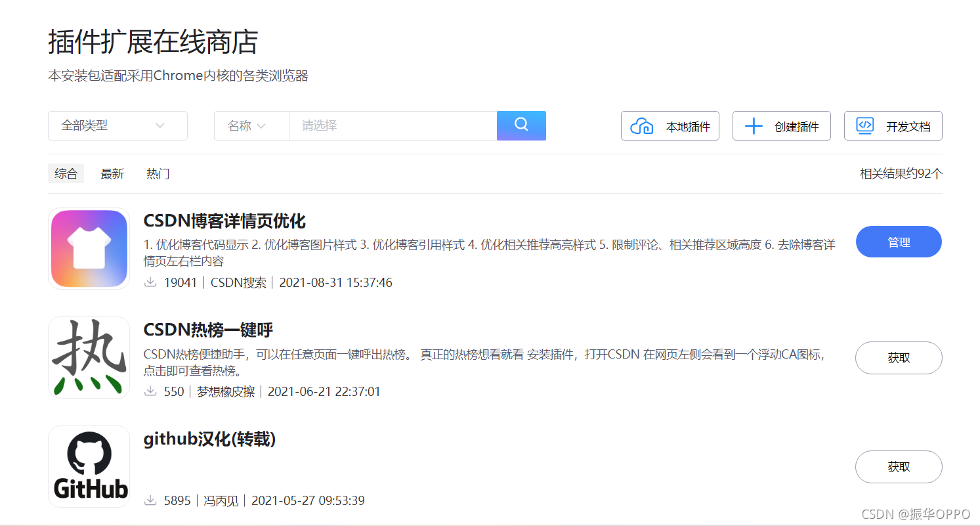This screenshot has width=980, height=526.
Task: Click the plus icon for 创建插件
Action: click(754, 126)
